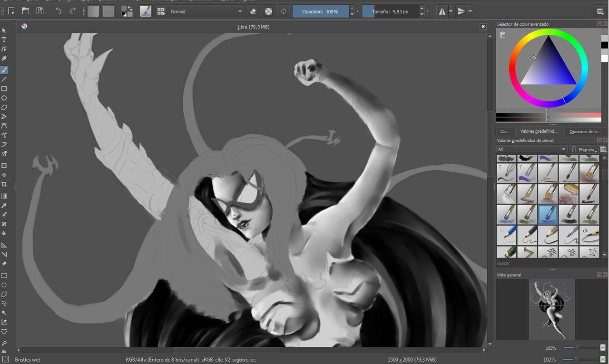This screenshot has height=364, width=609.
Task: Select the Crop tool
Action: [x=4, y=185]
